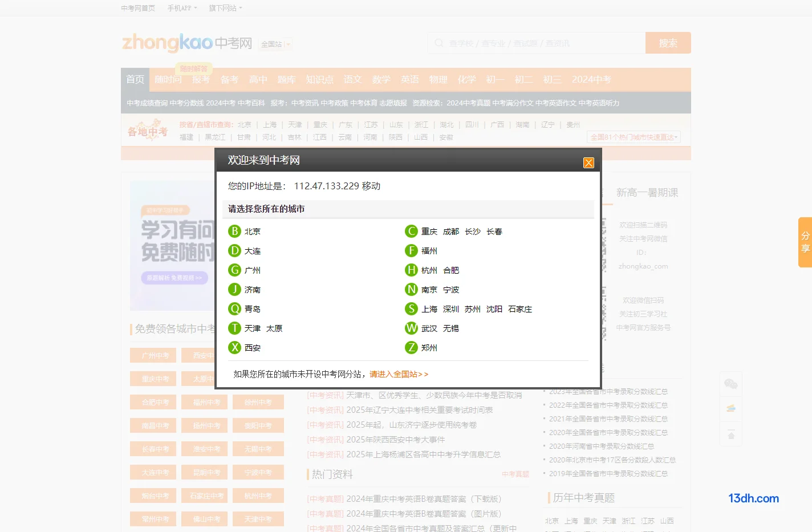Select letter Q icon for Qingdao
The height and width of the screenshot is (532, 812).
click(234, 308)
